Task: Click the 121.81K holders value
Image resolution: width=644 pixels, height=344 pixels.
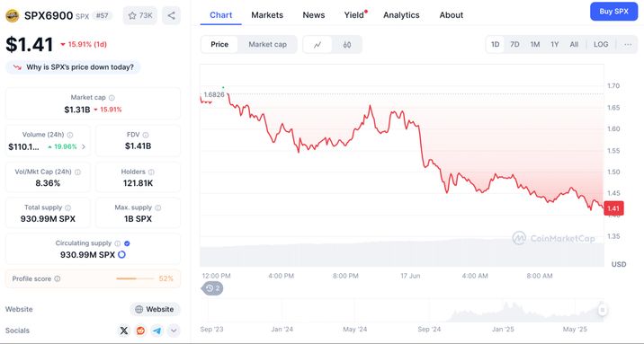Action: click(x=138, y=183)
